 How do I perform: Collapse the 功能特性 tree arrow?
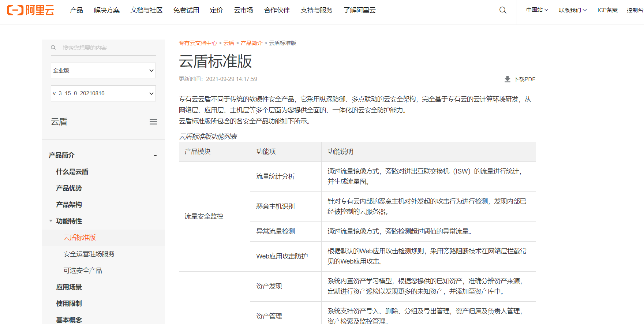point(51,221)
